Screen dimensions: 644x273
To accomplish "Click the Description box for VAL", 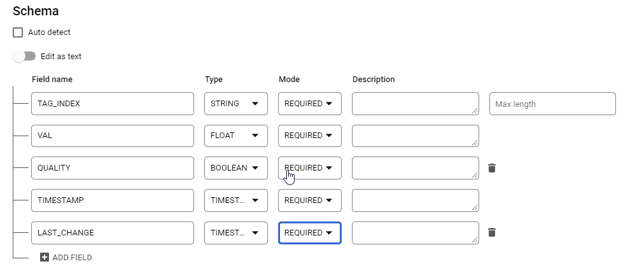I will click(x=414, y=136).
